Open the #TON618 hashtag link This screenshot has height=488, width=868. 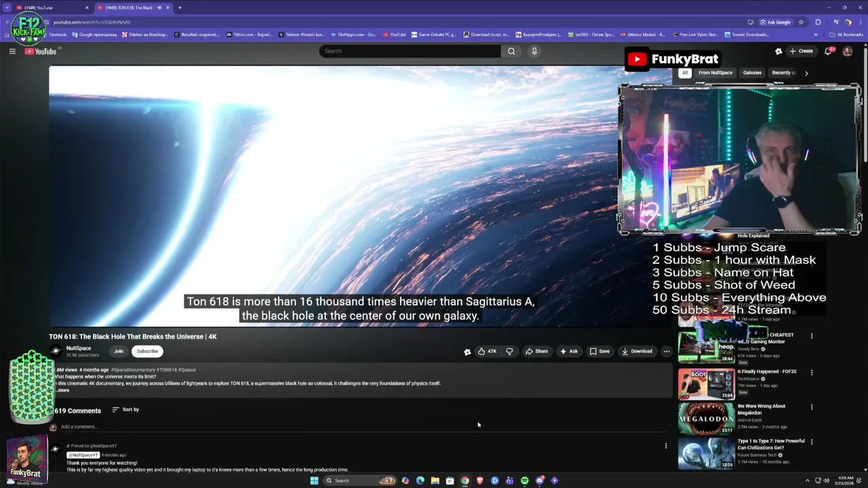(167, 370)
